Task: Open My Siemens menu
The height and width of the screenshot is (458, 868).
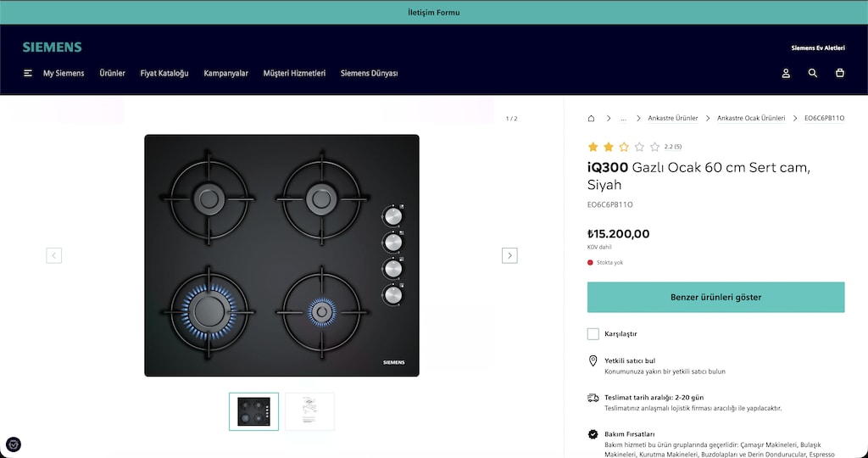Action: tap(64, 73)
